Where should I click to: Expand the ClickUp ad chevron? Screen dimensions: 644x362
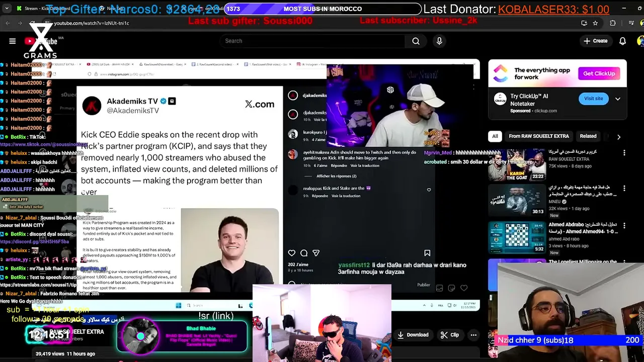618,99
